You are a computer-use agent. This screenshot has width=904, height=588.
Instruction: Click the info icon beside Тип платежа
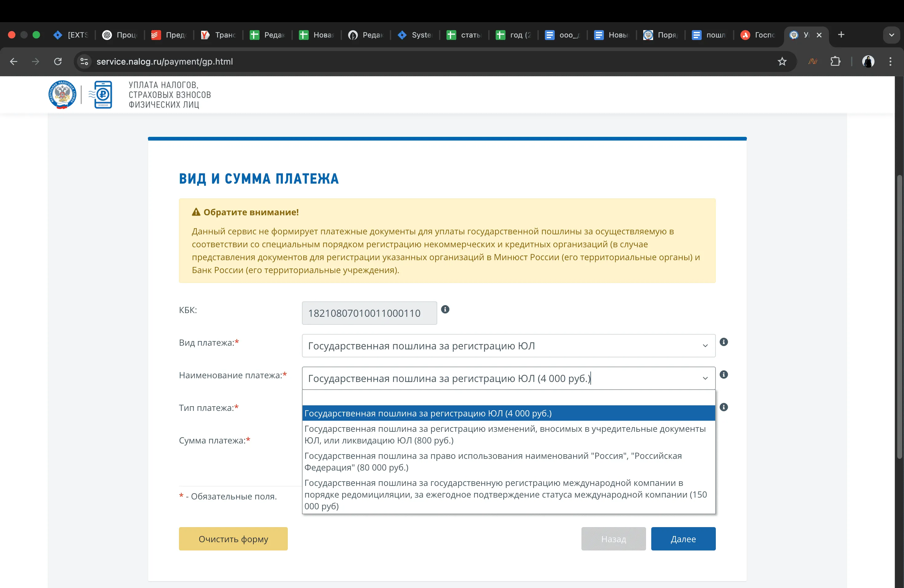(x=724, y=407)
